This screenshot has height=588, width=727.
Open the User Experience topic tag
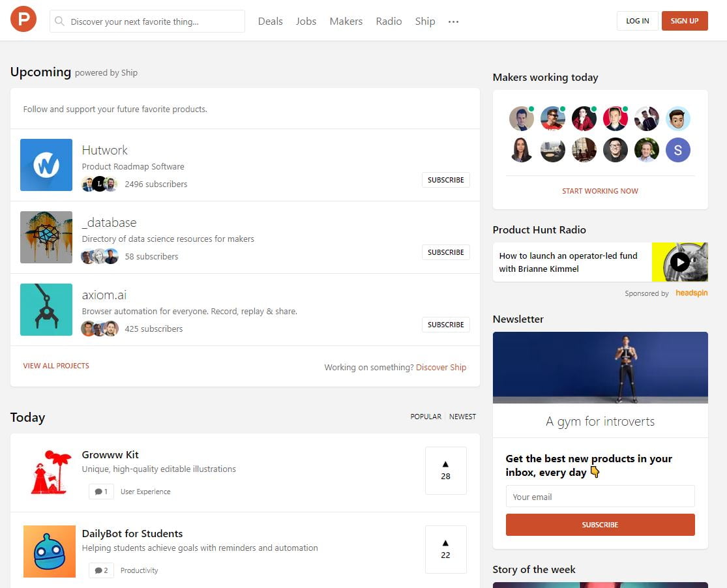145,492
